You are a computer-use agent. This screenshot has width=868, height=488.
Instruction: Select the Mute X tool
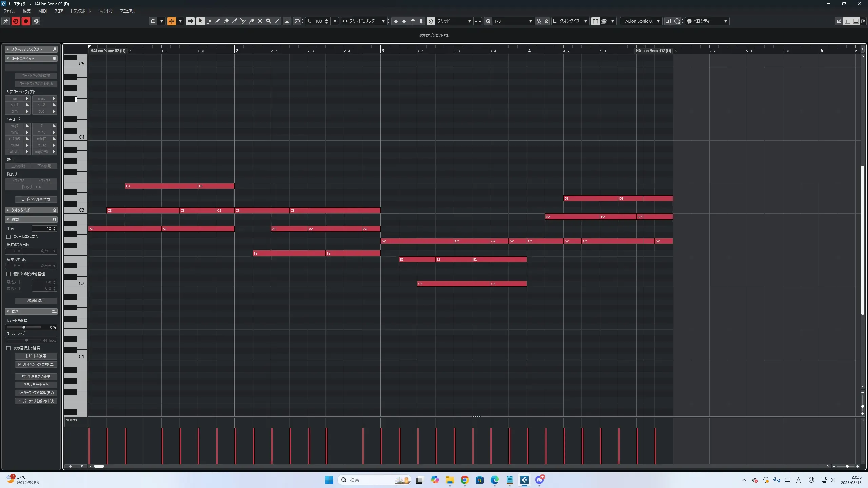(x=260, y=21)
